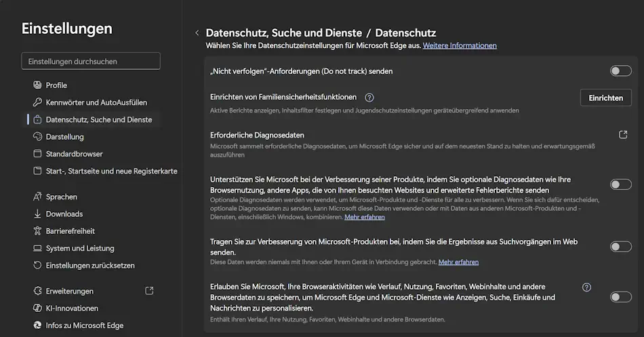Screen dimensions: 644x337
Task: Click the Standardbrowser window icon
Action: coord(37,154)
